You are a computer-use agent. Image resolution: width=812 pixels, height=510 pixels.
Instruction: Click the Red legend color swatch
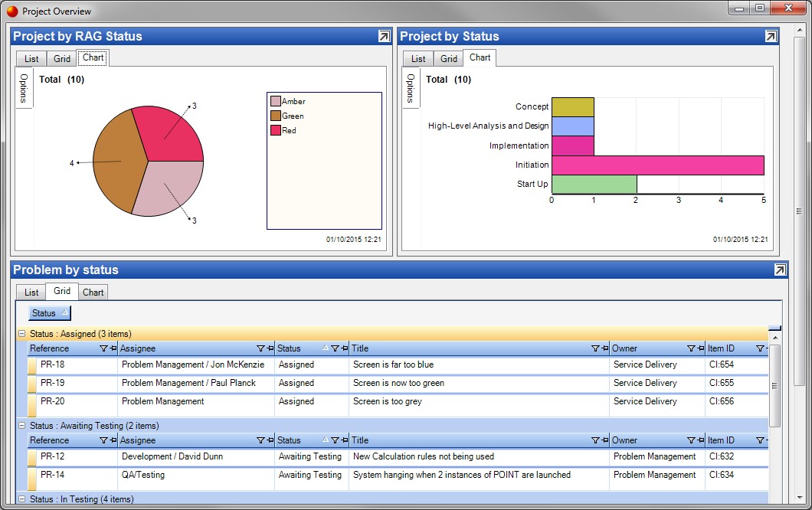[x=276, y=130]
